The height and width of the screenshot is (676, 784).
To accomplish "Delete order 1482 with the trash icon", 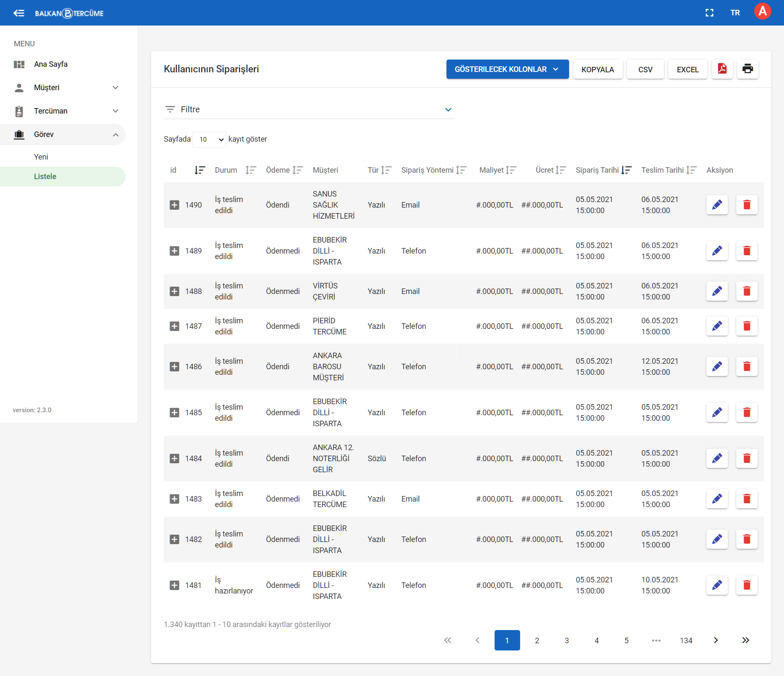I will [747, 539].
